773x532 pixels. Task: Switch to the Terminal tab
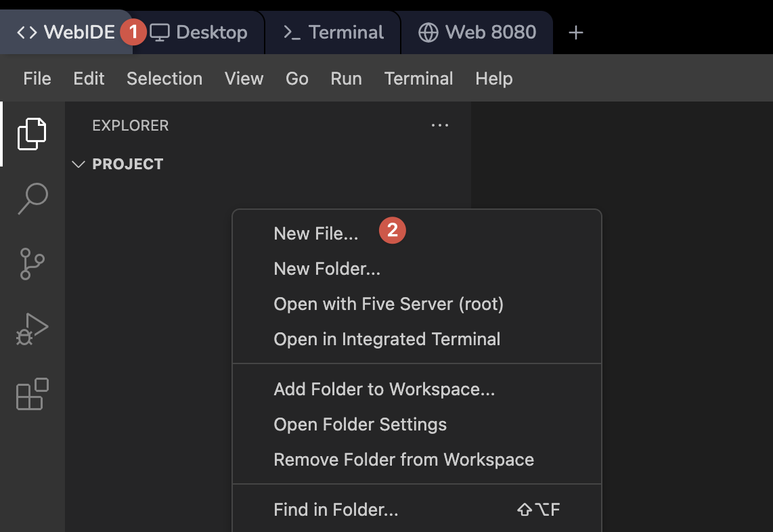pos(333,32)
